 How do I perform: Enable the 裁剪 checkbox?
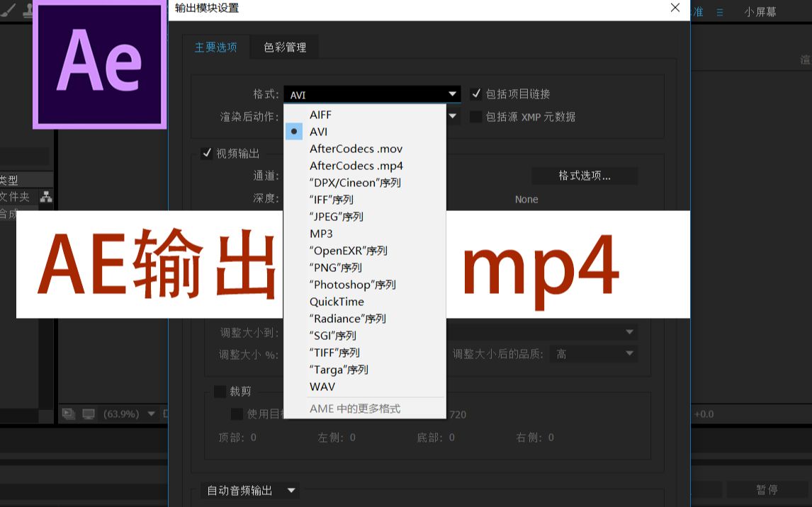(x=220, y=391)
